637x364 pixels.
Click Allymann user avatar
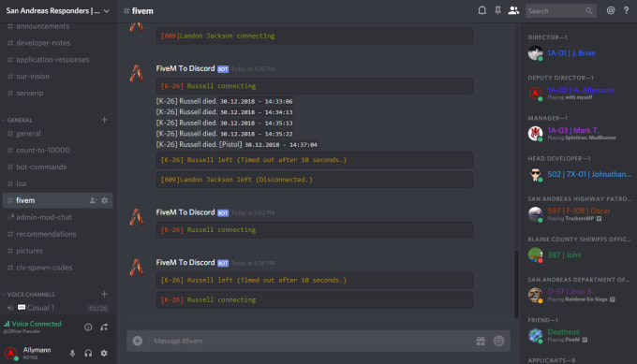(11, 353)
